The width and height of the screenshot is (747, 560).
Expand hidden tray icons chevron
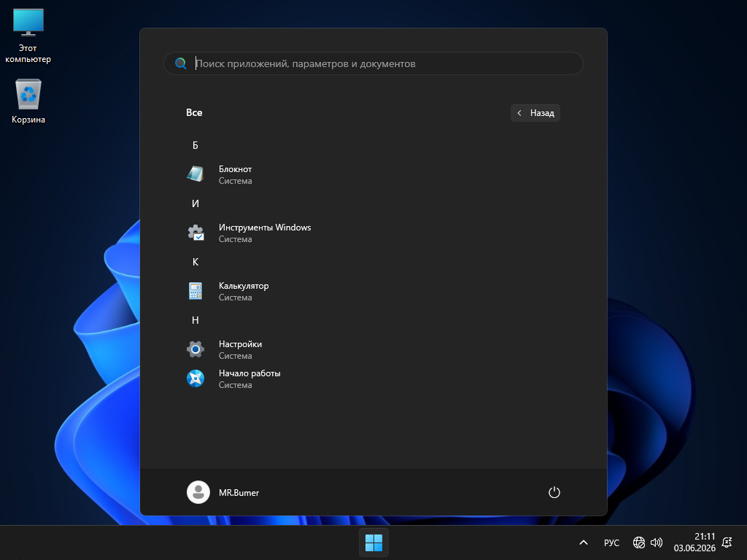(583, 542)
